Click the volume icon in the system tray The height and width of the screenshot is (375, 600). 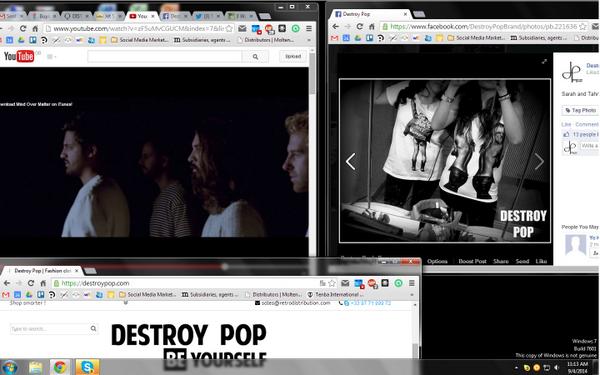click(x=556, y=368)
